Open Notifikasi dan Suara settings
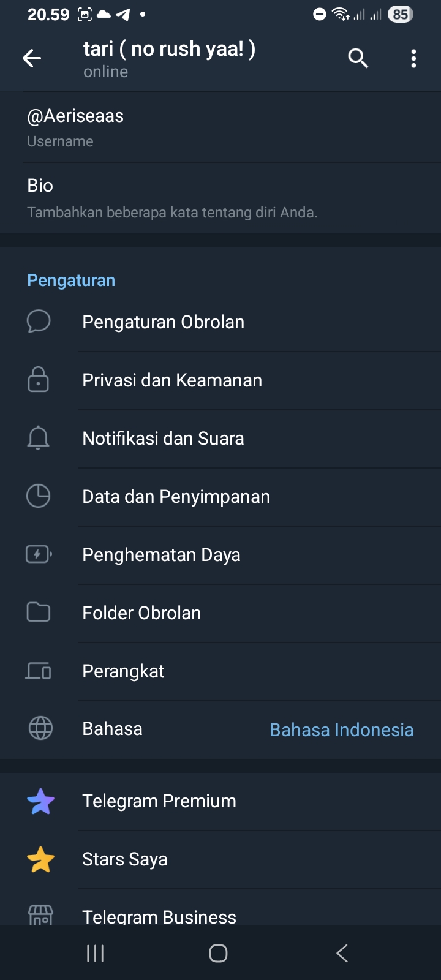 pos(163,439)
